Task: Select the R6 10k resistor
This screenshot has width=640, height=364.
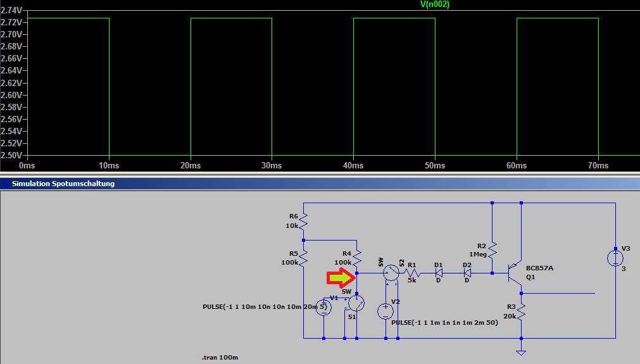Action: click(x=303, y=221)
